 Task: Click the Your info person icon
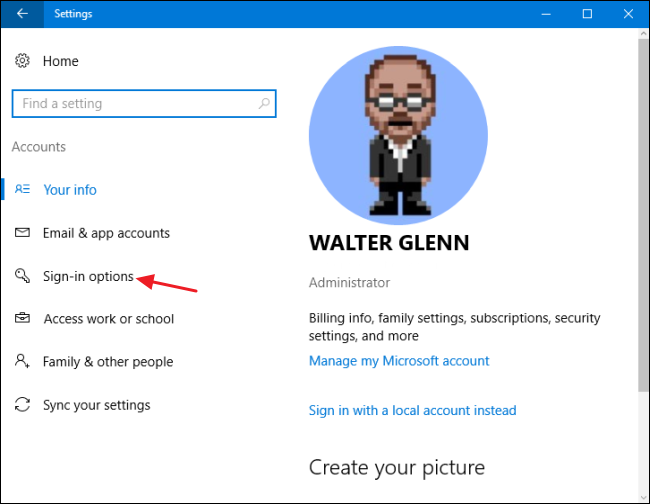pos(22,190)
